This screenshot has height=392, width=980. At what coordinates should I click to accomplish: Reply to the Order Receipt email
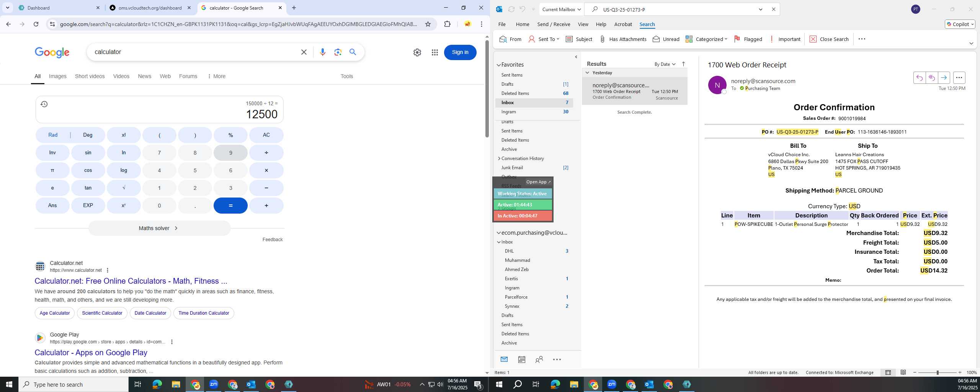pos(920,78)
